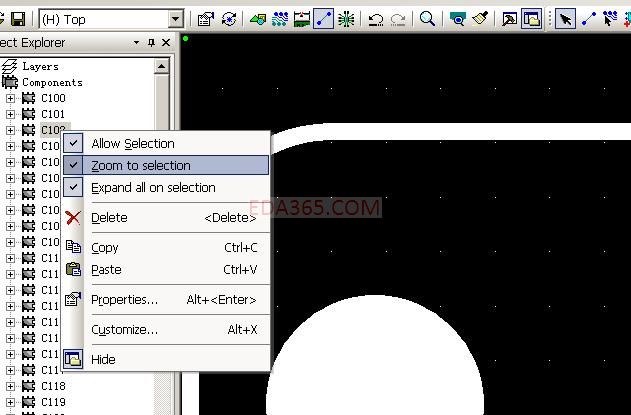The height and width of the screenshot is (415, 631).
Task: Open Properties... from the context menu
Action: click(x=166, y=299)
